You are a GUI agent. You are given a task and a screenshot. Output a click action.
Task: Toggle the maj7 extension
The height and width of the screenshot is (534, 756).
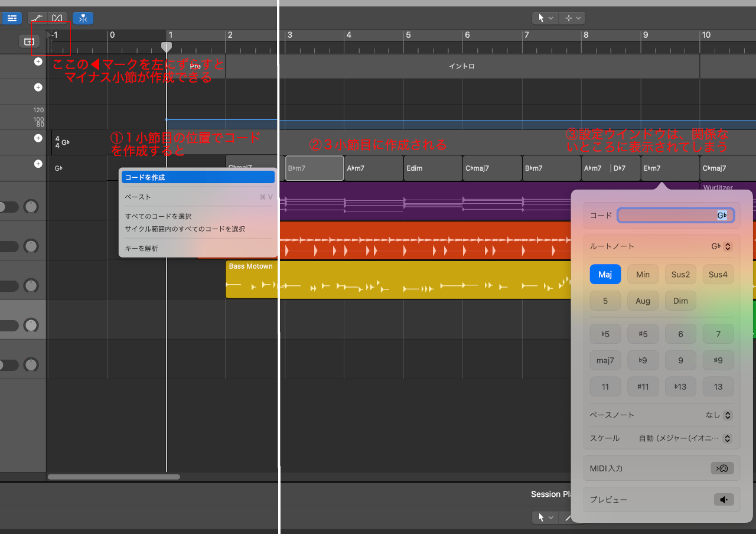tap(605, 360)
